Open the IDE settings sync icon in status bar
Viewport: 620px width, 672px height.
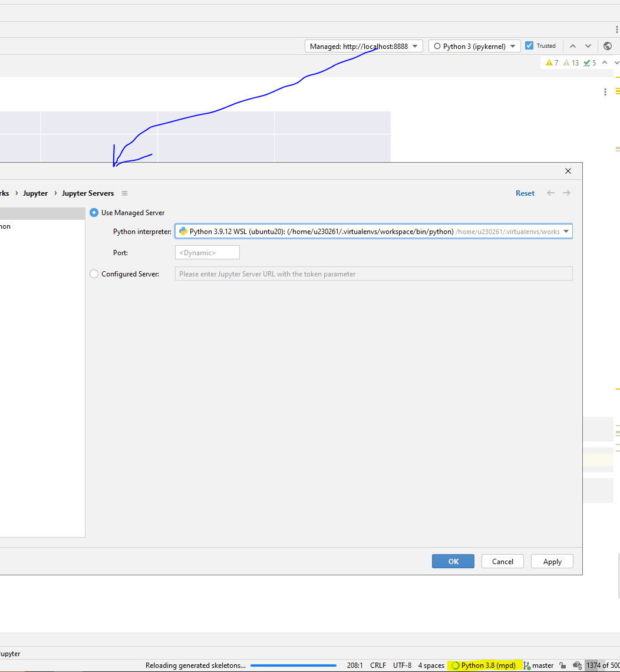[577, 665]
